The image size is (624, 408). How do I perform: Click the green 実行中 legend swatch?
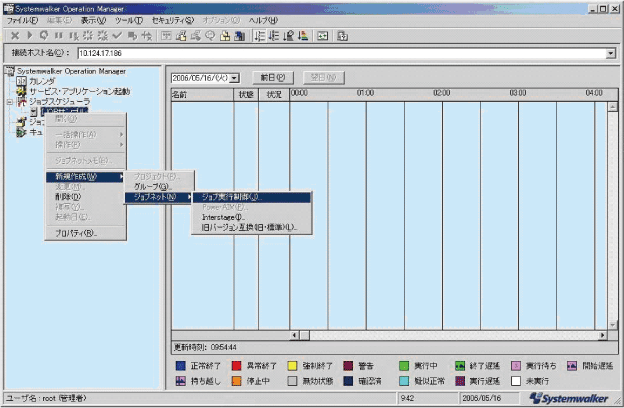point(404,366)
